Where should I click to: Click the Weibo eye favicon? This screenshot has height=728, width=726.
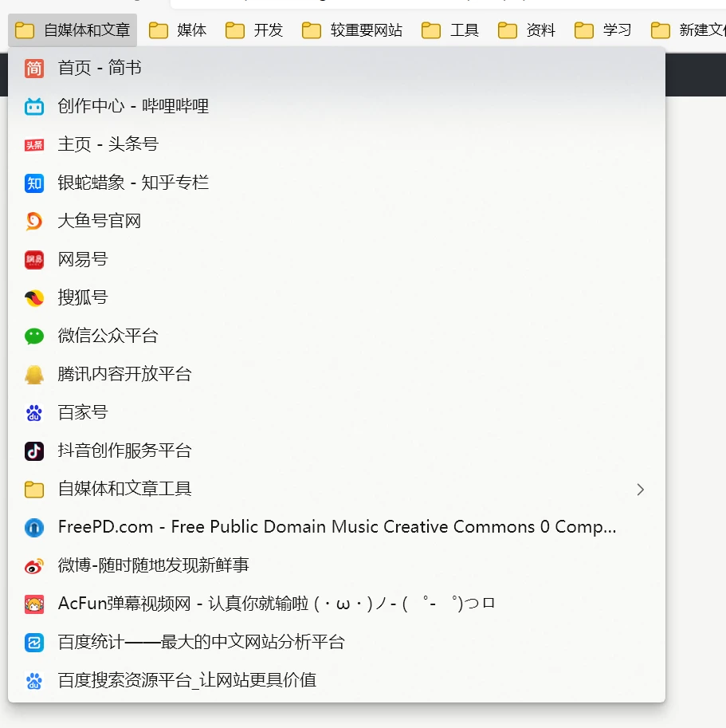coord(33,565)
